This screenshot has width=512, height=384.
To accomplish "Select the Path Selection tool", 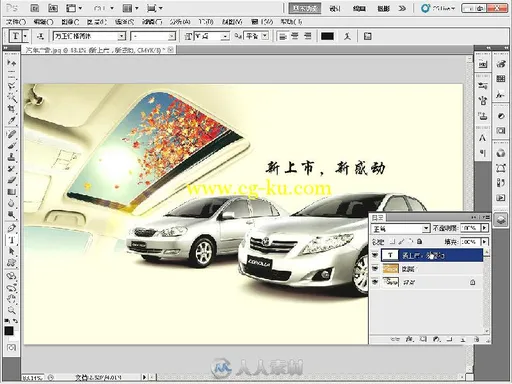I will pos(12,251).
